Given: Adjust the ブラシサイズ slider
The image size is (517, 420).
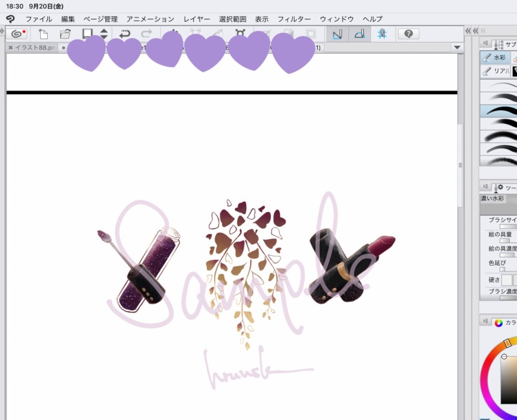Looking at the screenshot, I should 508,227.
